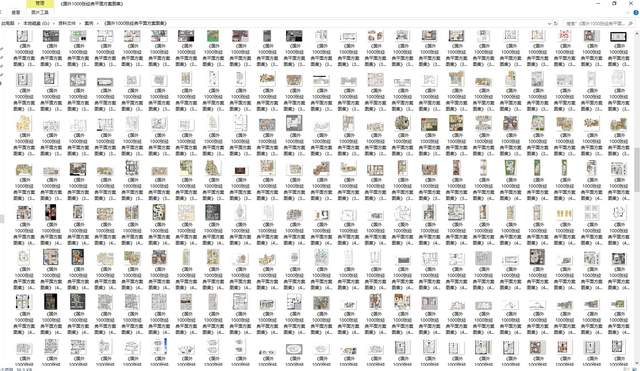
Task: Expand the chevron after 案例 breadcrumb
Action: (98, 24)
